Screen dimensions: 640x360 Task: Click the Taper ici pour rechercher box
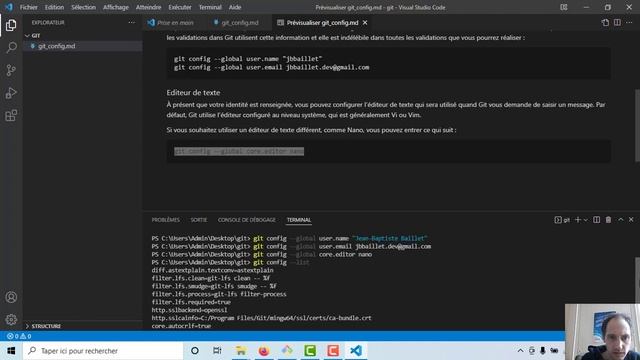tap(103, 351)
